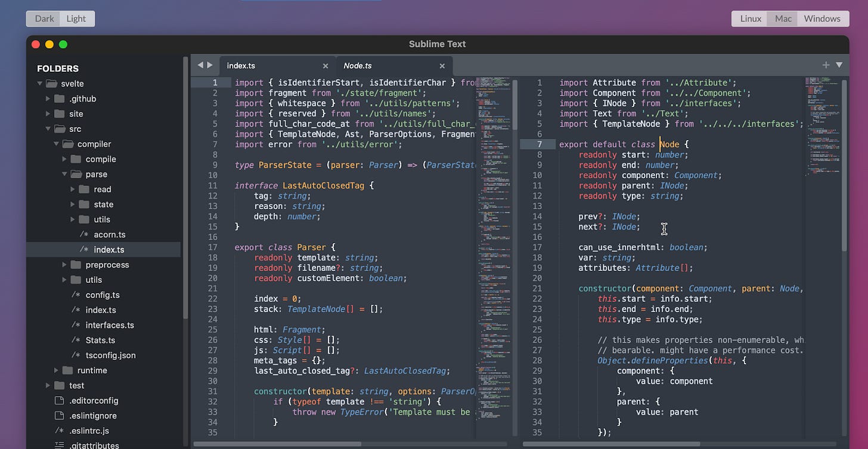Click the parse open-folder icon
The width and height of the screenshot is (868, 449).
click(76, 174)
